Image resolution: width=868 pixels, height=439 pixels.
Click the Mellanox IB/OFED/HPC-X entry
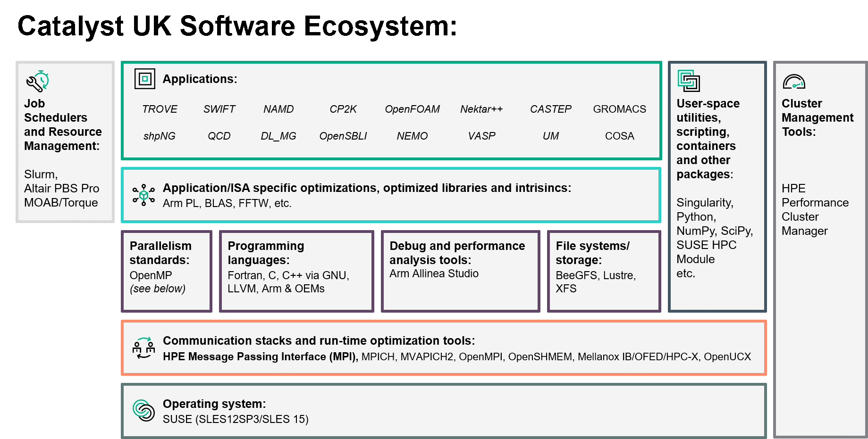(x=638, y=356)
